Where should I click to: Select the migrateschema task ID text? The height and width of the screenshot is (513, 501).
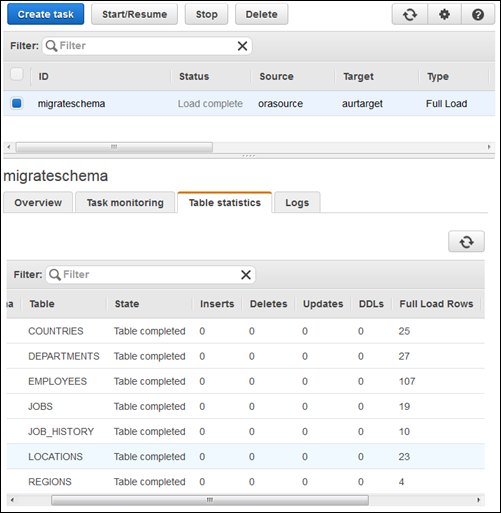tap(71, 104)
